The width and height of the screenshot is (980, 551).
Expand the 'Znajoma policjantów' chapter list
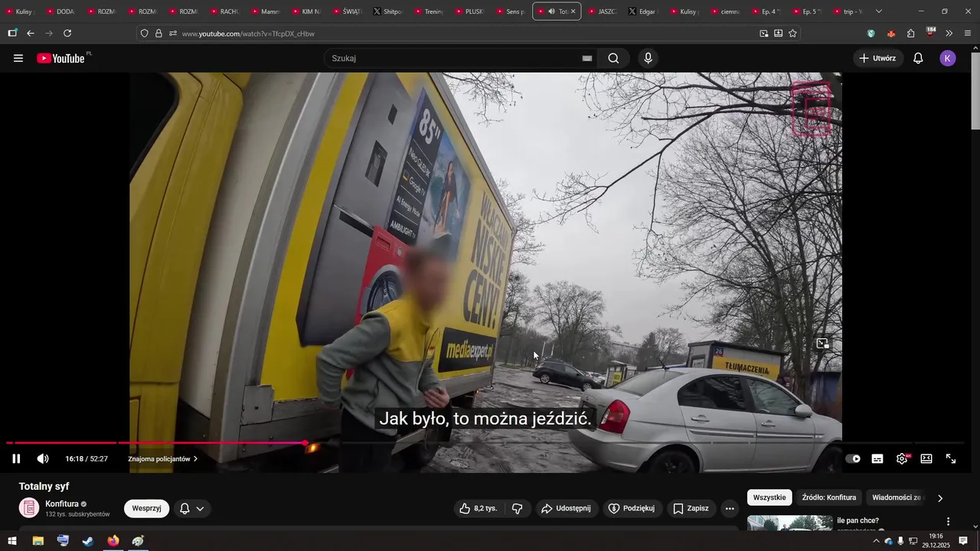[162, 459]
